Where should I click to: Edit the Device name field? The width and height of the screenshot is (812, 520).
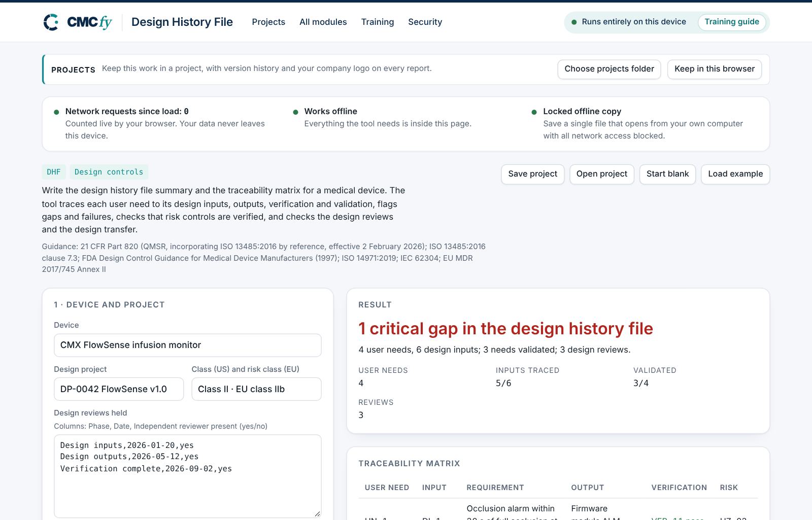(188, 345)
